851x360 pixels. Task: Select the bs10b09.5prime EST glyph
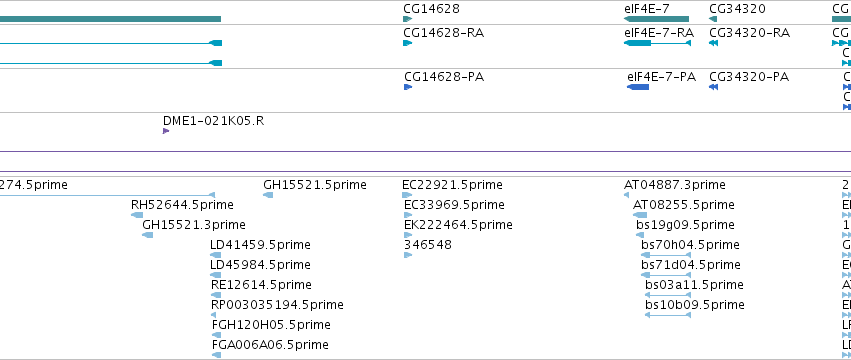(x=668, y=315)
